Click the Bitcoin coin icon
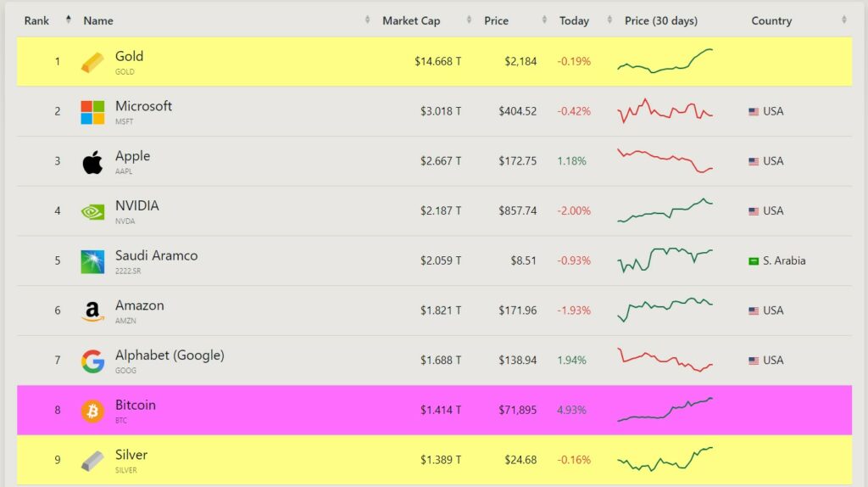The image size is (868, 487). [x=92, y=411]
